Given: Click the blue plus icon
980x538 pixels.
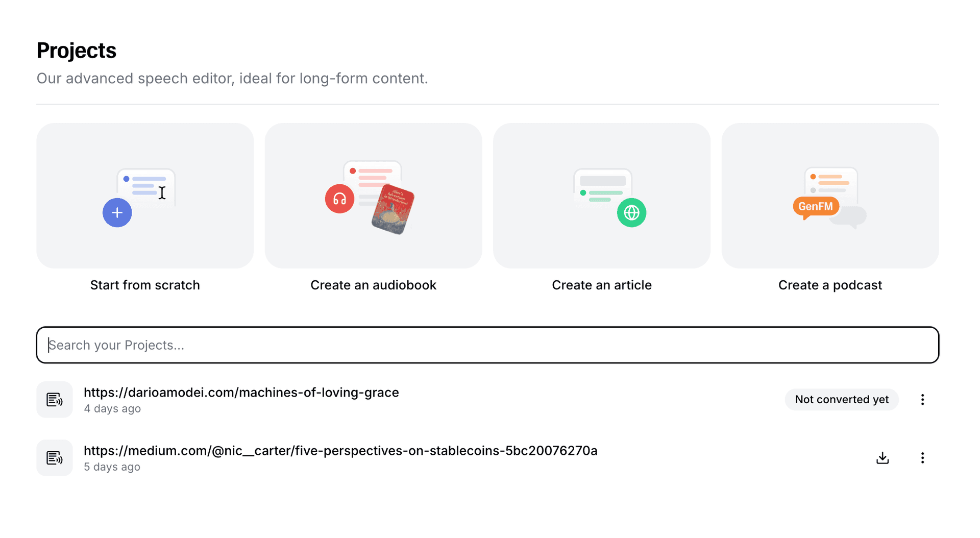Looking at the screenshot, I should pyautogui.click(x=117, y=212).
